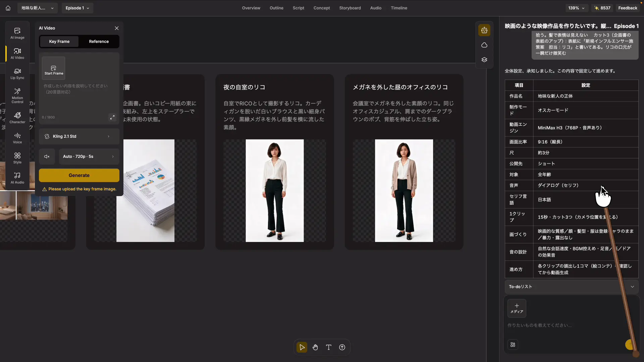
Task: Open the Episode 1 dropdown
Action: pyautogui.click(x=77, y=8)
